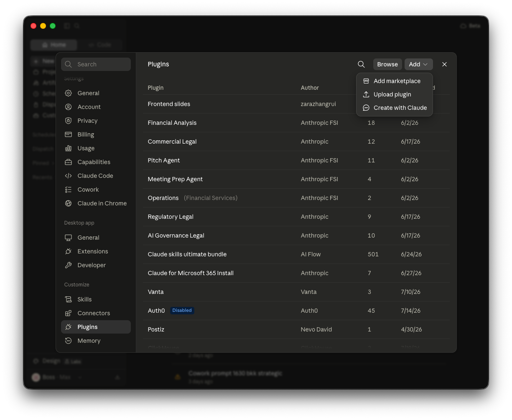The height and width of the screenshot is (420, 512).
Task: Open Claude skills ultimate bundle plugin
Action: 296,254
